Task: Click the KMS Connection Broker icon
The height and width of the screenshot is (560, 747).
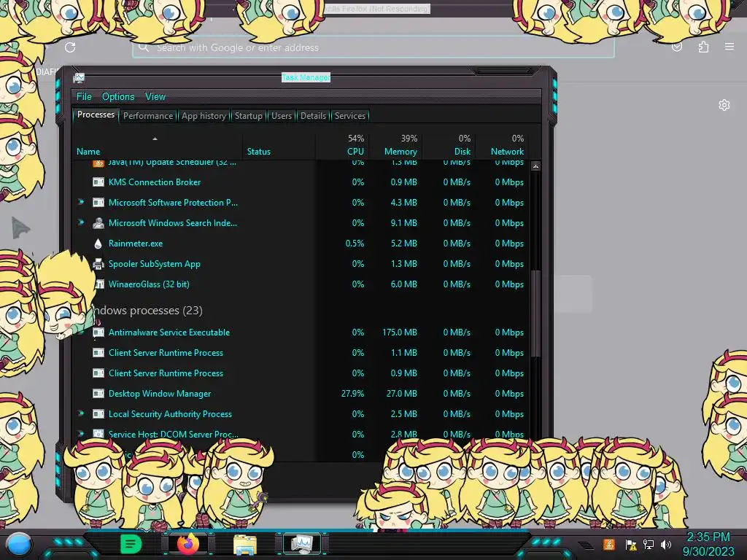Action: point(98,182)
